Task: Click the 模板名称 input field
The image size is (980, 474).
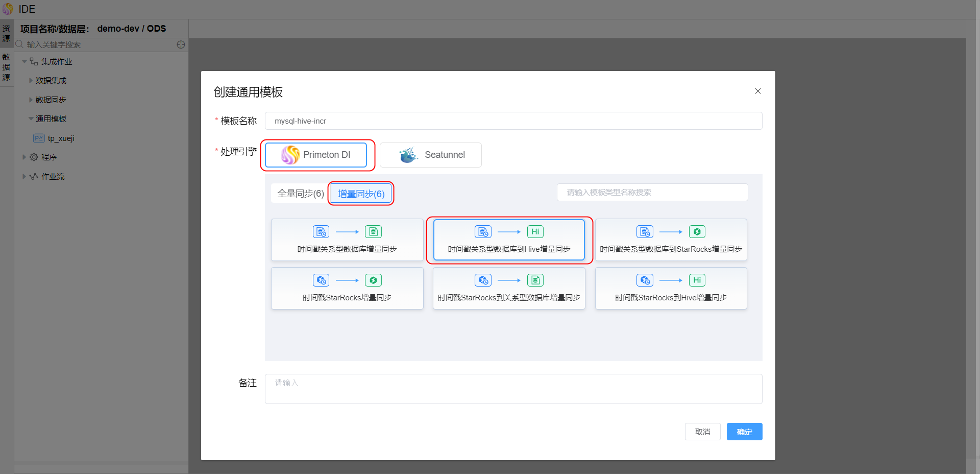Action: (x=513, y=121)
